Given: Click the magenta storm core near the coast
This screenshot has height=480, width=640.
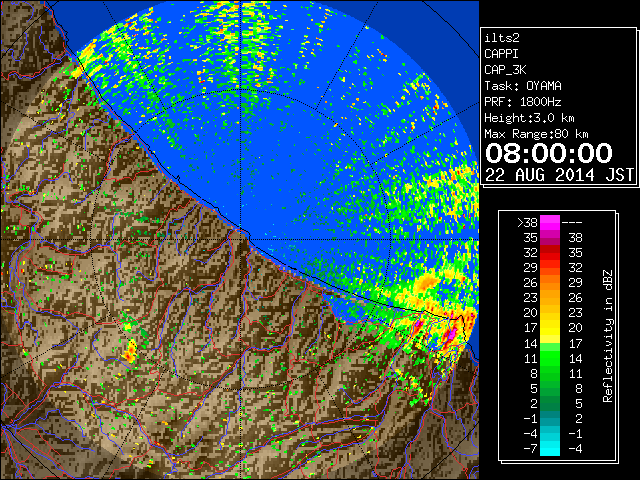Looking at the screenshot, I should pyautogui.click(x=450, y=335).
